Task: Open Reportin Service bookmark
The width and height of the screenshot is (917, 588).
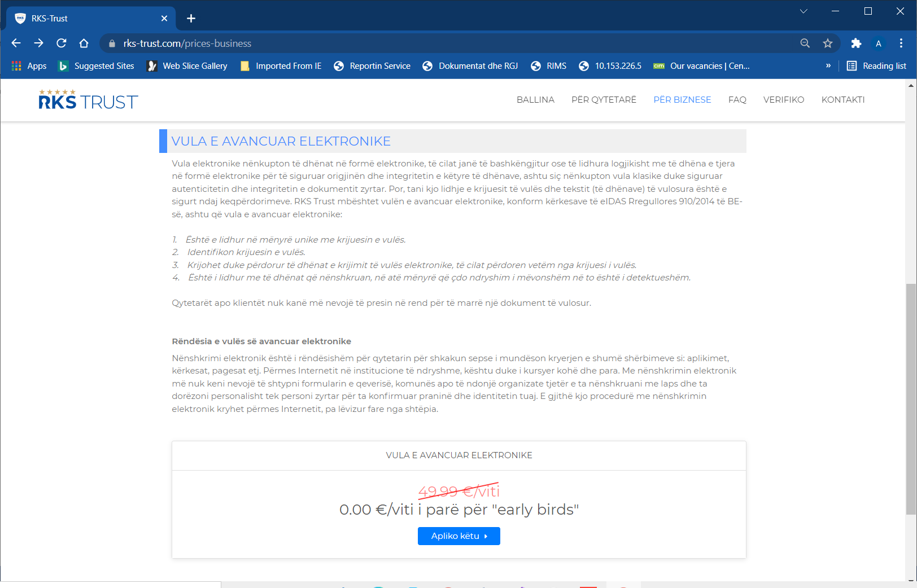Action: 372,66
